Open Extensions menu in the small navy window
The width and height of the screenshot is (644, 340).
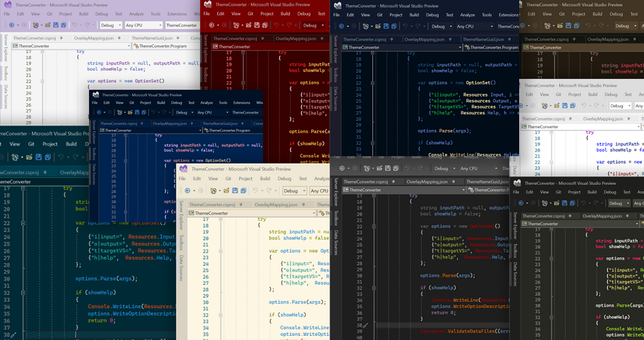(241, 103)
